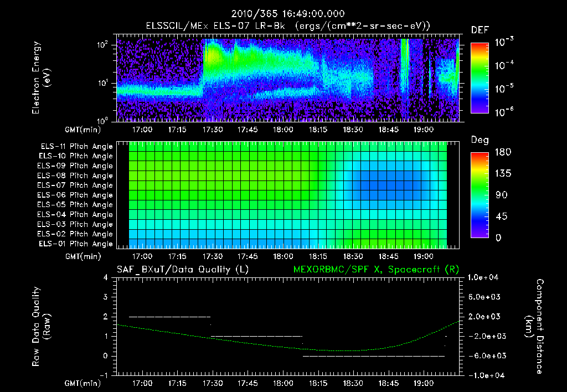Click the 2.0e+03 right axis value

coord(484,317)
